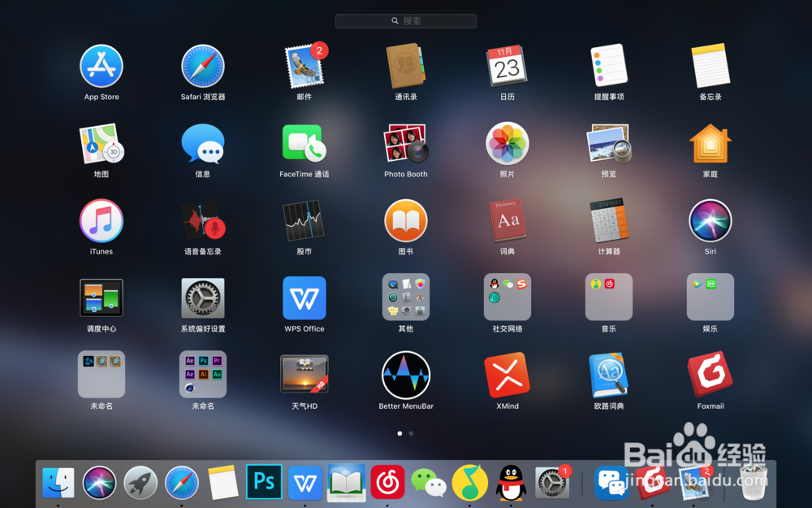Viewport: 812px width, 508px height.
Task: Click the Launchpad rocket in the Dock
Action: (x=140, y=483)
